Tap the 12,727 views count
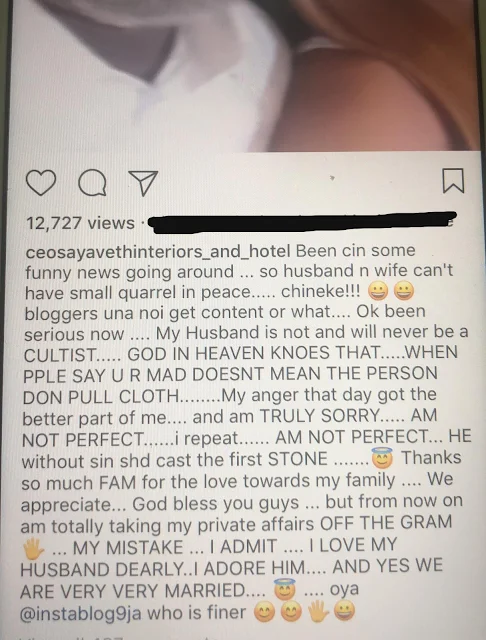486x640 pixels. coord(80,223)
